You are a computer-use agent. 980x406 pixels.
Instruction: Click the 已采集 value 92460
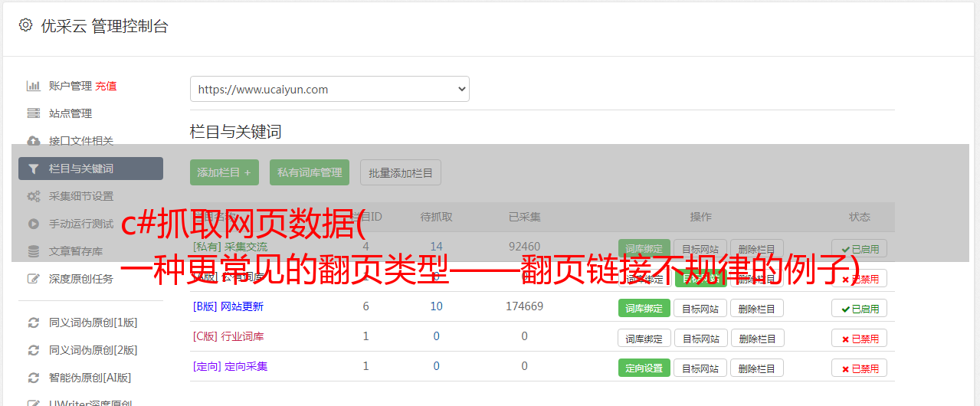pos(524,247)
